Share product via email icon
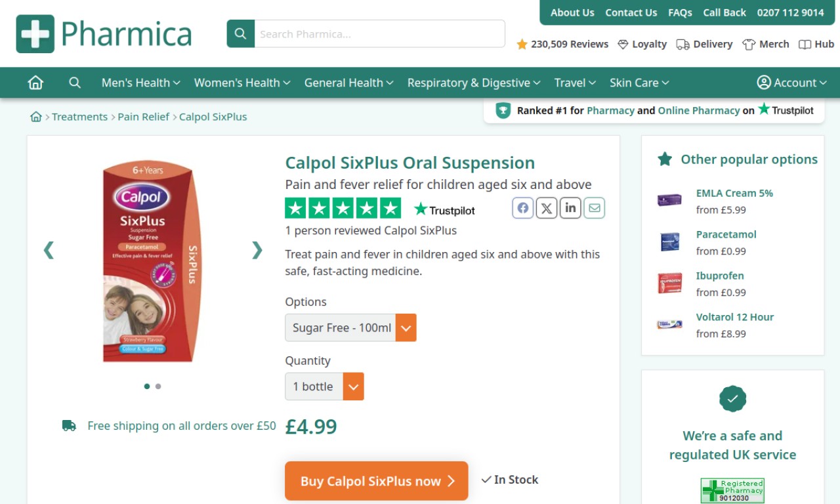This screenshot has height=504, width=840. point(594,208)
